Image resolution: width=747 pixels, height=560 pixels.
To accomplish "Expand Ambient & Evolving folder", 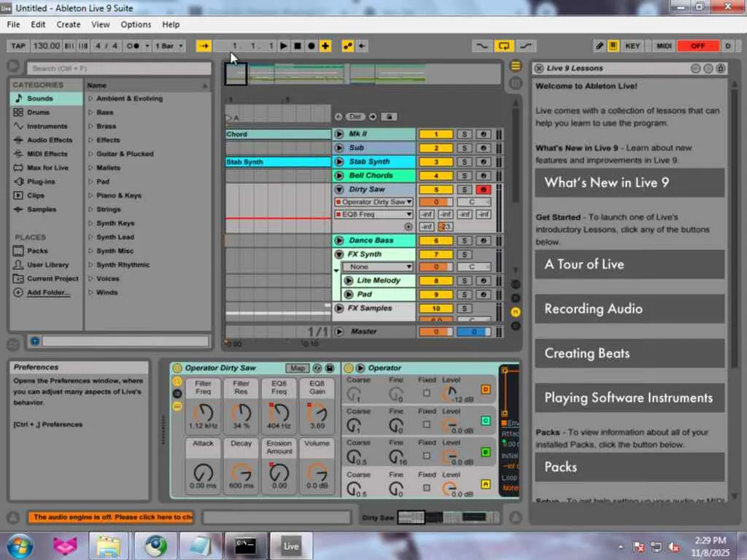I will tap(90, 98).
